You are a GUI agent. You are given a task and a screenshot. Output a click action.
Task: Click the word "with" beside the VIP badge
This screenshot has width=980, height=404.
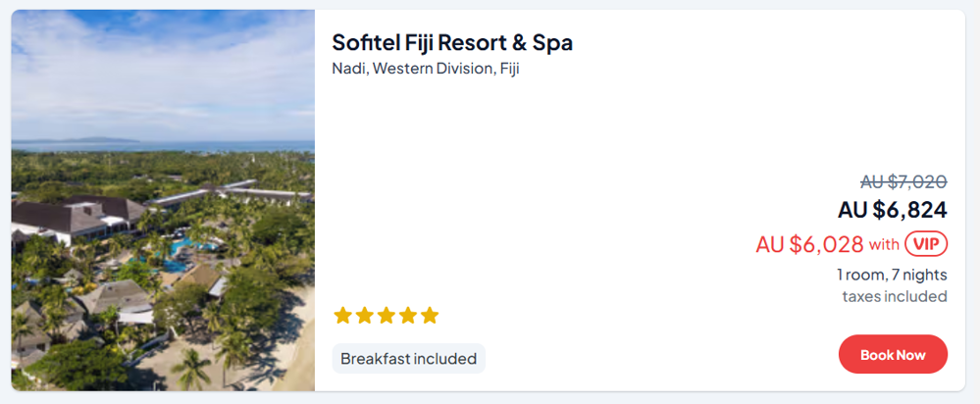(x=884, y=244)
